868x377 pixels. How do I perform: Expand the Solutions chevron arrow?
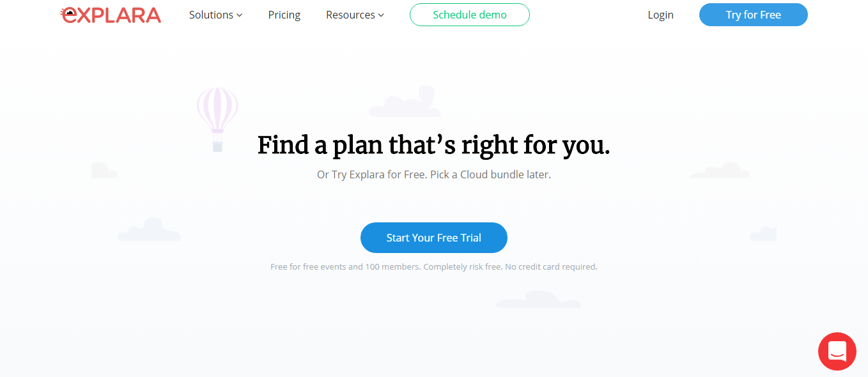(x=240, y=15)
